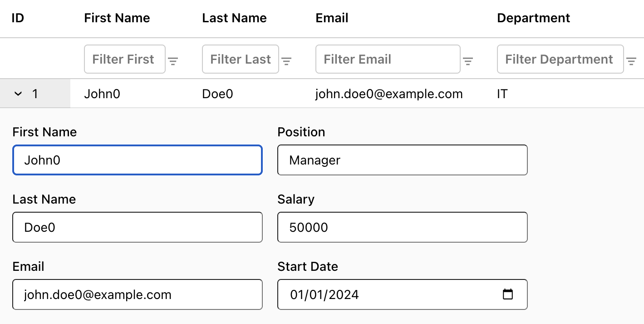The height and width of the screenshot is (324, 644).
Task: Edit the Last Name field Doe0
Action: coord(137,227)
